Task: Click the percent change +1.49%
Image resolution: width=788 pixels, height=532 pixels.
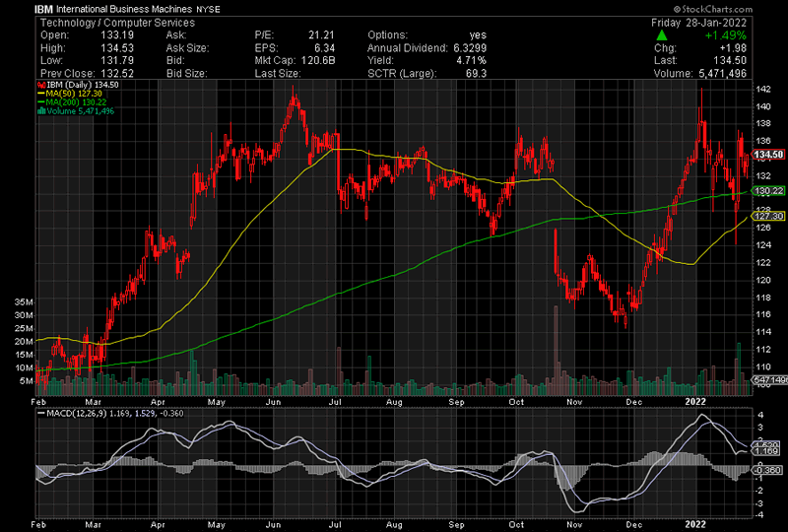Action: pos(725,35)
